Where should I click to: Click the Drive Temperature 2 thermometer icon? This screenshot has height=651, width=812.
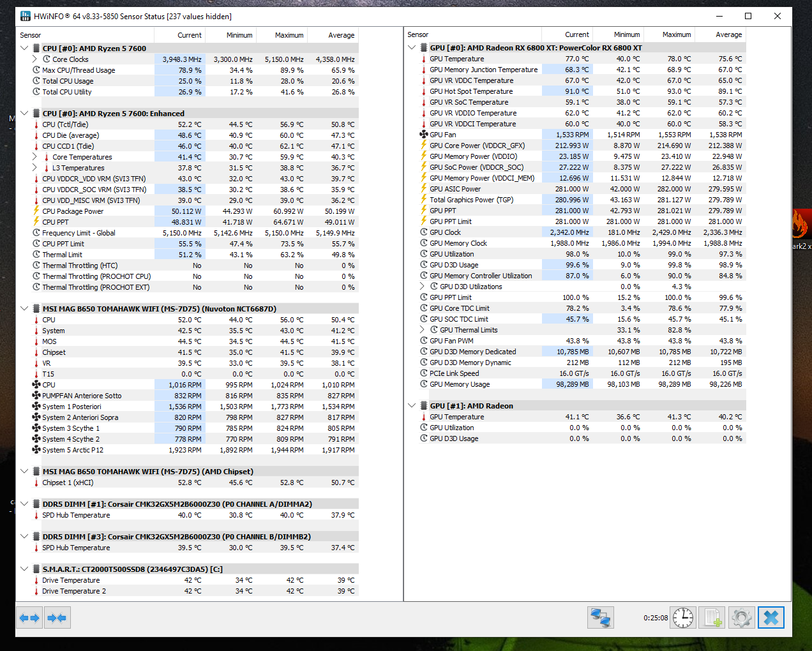coord(36,591)
